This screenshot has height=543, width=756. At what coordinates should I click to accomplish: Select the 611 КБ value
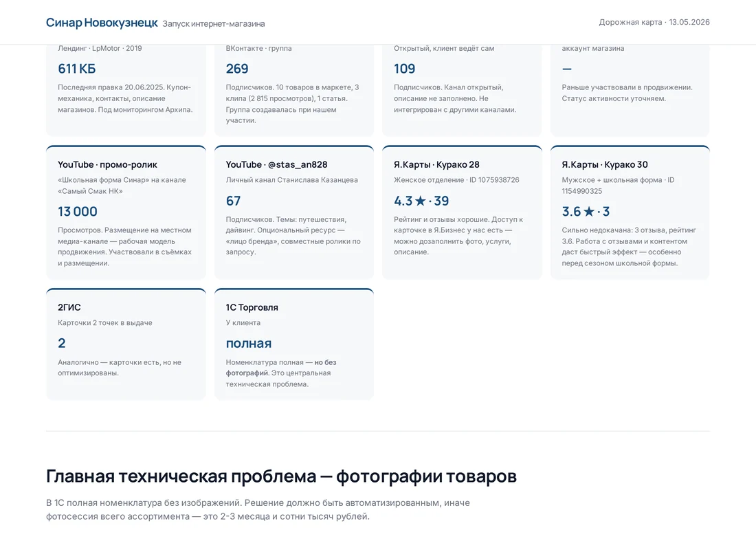tap(77, 69)
